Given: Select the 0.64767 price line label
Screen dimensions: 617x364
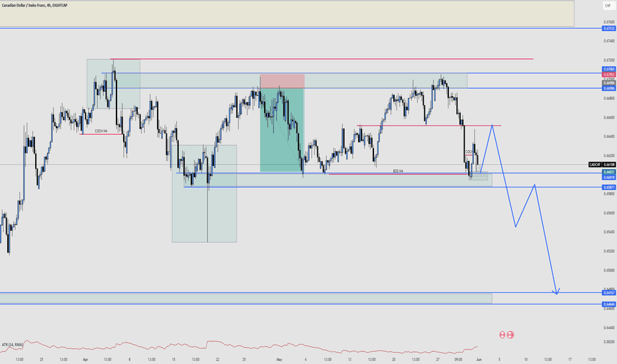Looking at the screenshot, I should (609, 293).
